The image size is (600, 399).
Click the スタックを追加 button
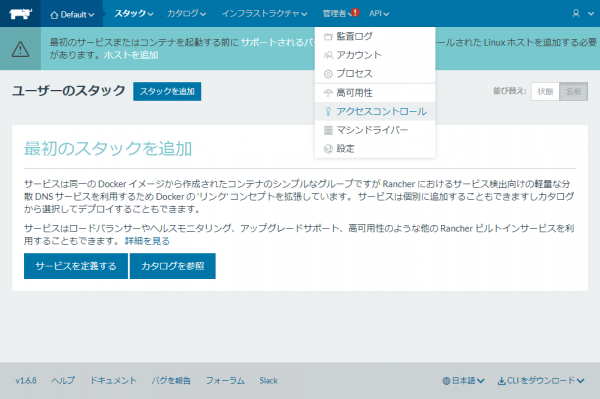(x=167, y=91)
